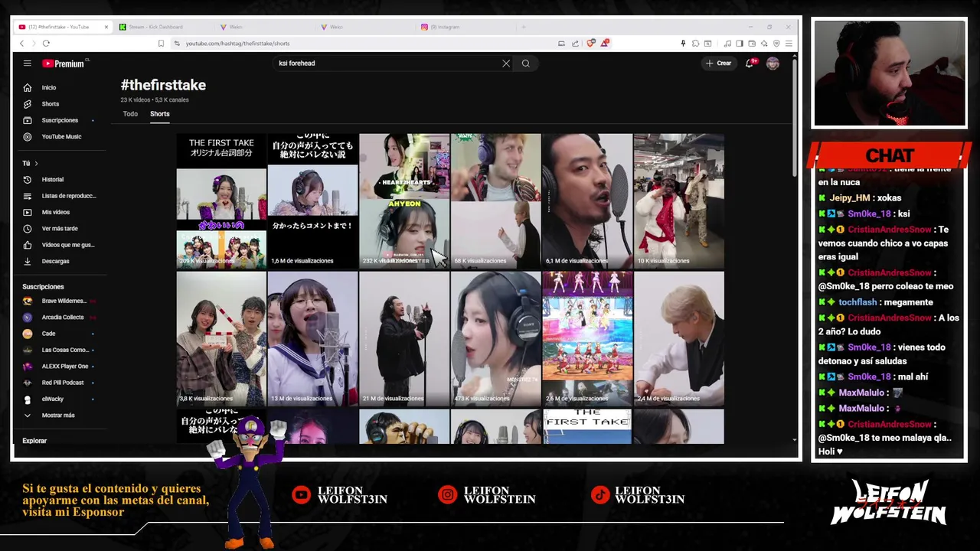Close the YouTube browser tab

pos(106,27)
